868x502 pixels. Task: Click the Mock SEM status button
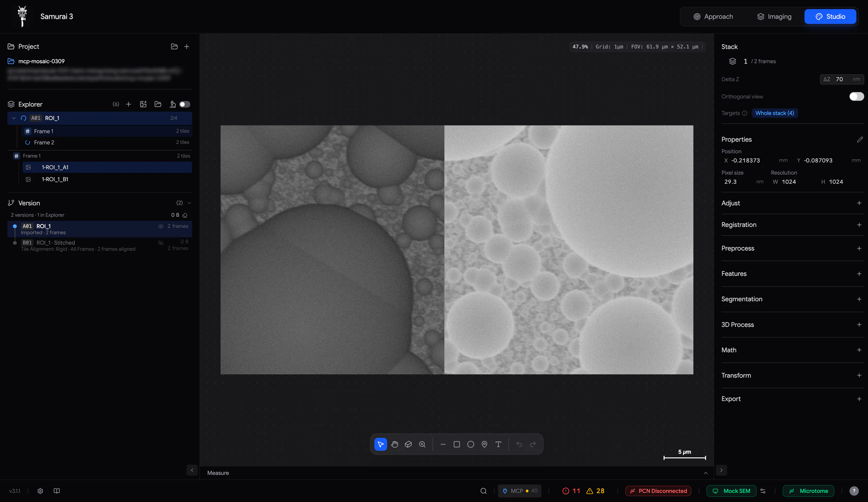click(x=732, y=491)
